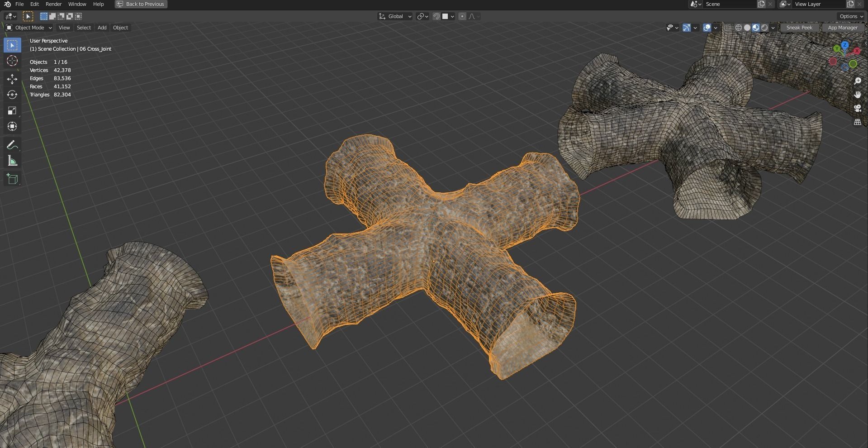Expand the gizmo settings popover
The width and height of the screenshot is (868, 448).
pyautogui.click(x=695, y=28)
